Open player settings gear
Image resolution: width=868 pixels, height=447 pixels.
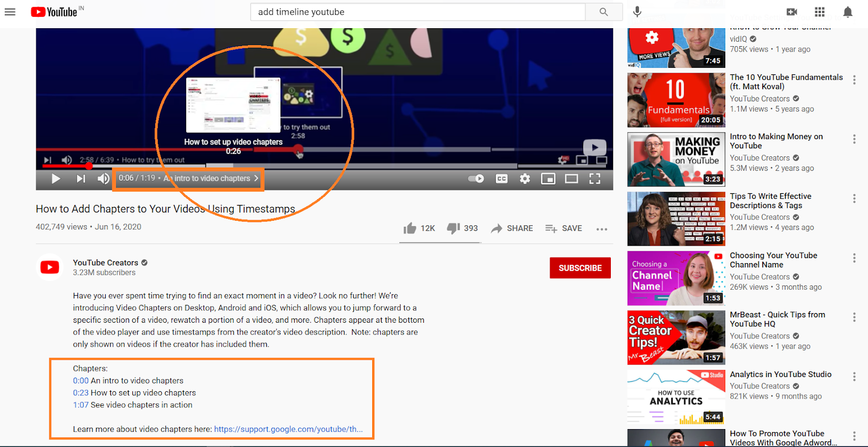click(525, 178)
